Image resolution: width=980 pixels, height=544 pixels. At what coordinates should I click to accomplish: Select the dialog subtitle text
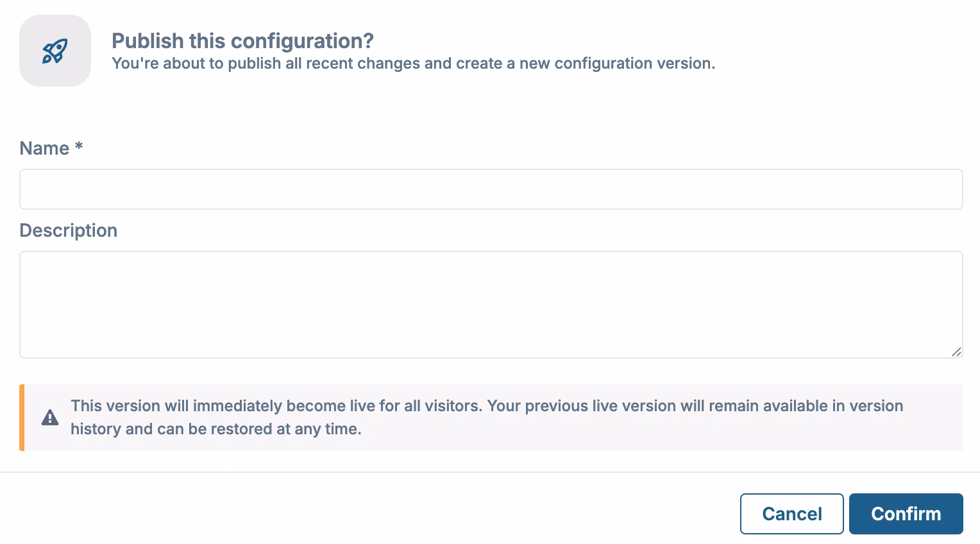[x=414, y=63]
